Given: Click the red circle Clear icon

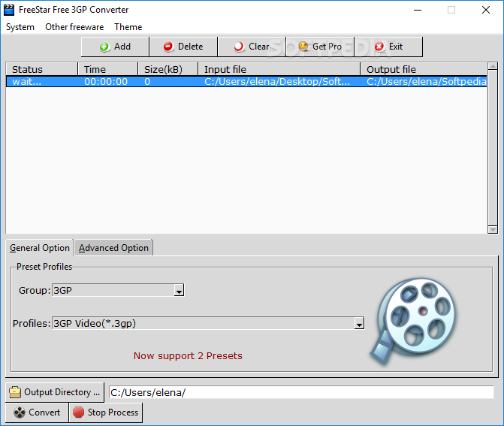Looking at the screenshot, I should pos(239,47).
